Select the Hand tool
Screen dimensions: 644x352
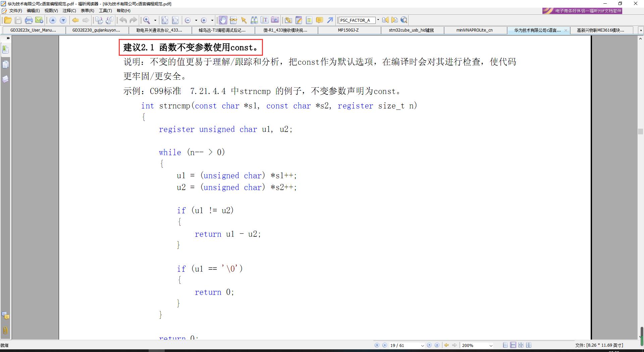click(x=223, y=20)
